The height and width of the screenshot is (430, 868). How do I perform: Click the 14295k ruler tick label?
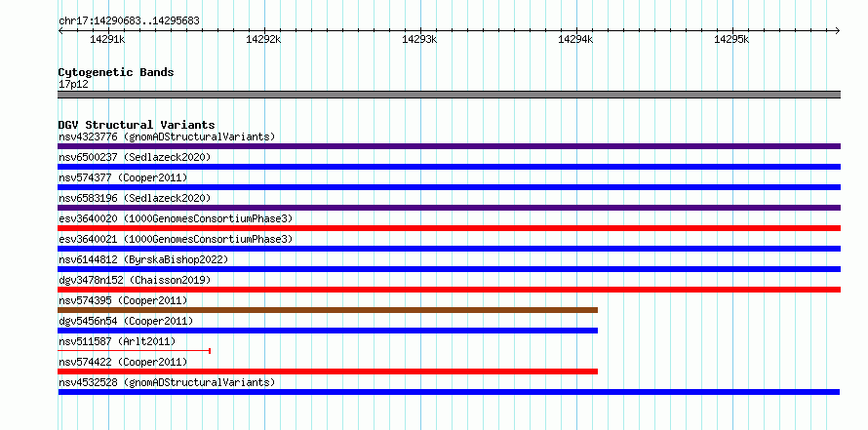click(x=731, y=39)
